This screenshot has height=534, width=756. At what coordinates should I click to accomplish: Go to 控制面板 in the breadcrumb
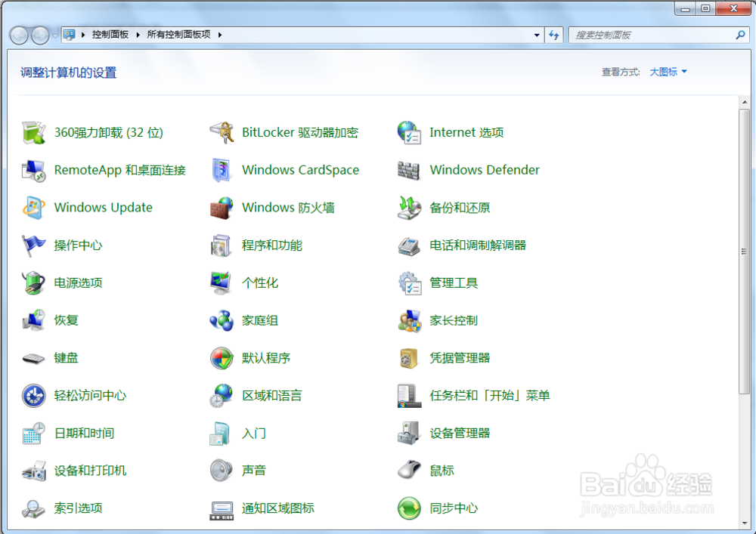(110, 35)
